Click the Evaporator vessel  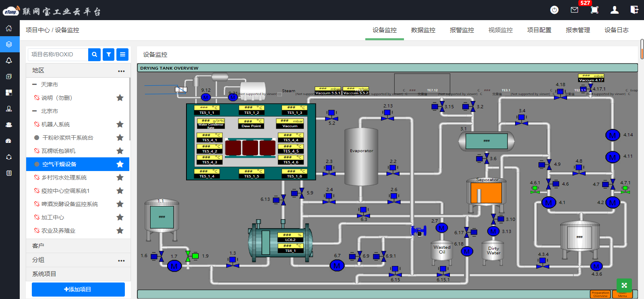pos(361,157)
